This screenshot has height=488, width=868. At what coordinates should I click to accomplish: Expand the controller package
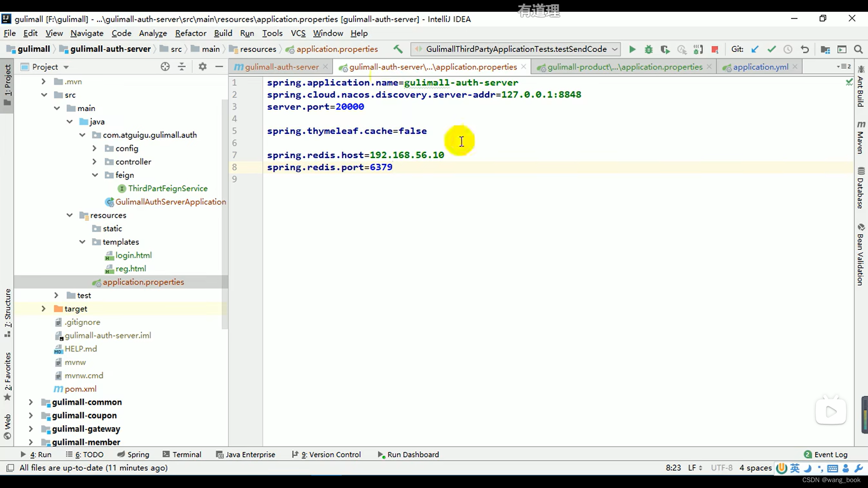pos(94,162)
